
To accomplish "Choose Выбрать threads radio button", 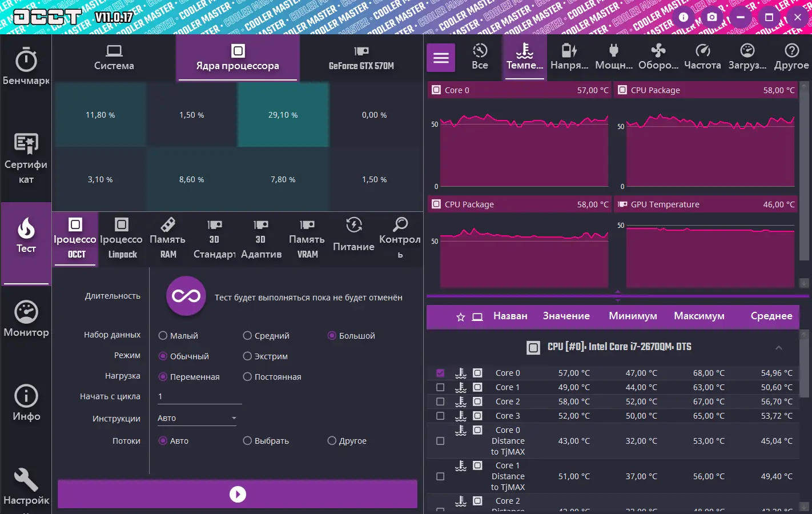I will [x=247, y=441].
